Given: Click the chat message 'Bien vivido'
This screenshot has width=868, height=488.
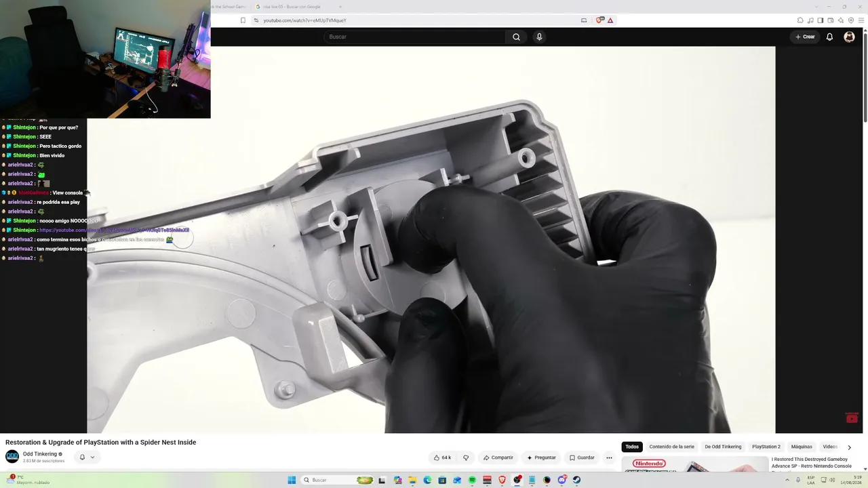Looking at the screenshot, I should (x=52, y=155).
